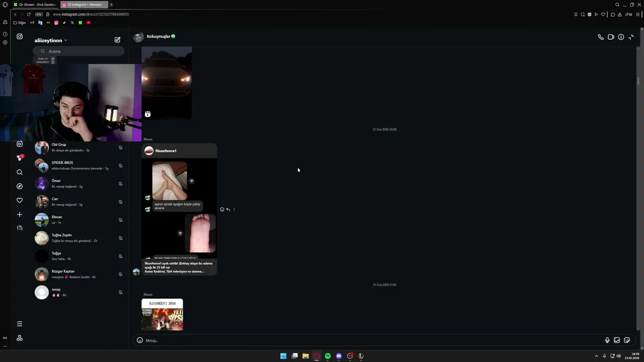The width and height of the screenshot is (644, 362).
Task: Toggle mute on Old Grup chat
Action: pyautogui.click(x=120, y=147)
